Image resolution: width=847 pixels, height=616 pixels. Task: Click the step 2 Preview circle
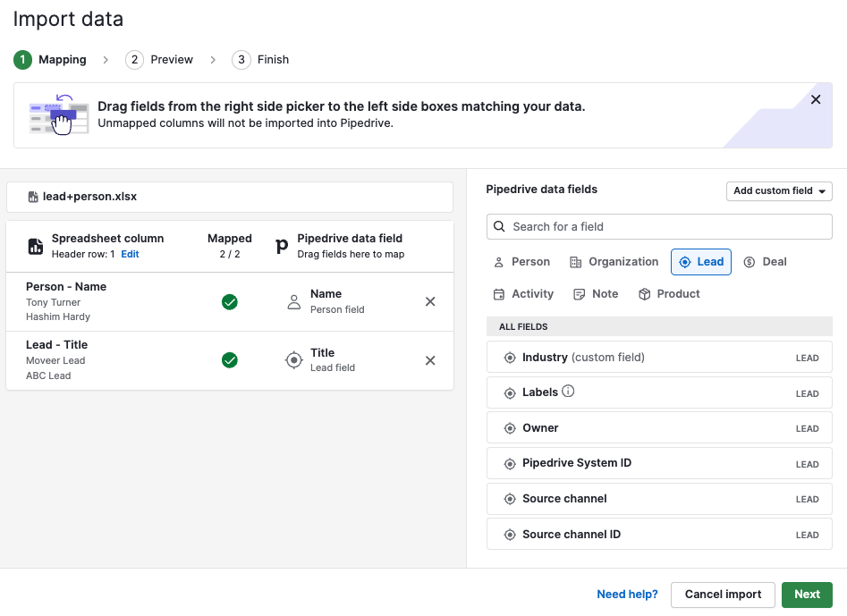coord(134,60)
